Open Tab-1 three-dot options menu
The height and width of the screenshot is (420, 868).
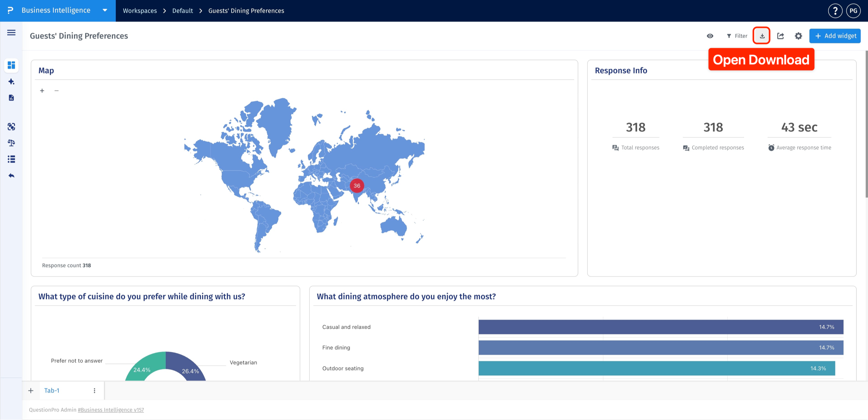[95, 390]
